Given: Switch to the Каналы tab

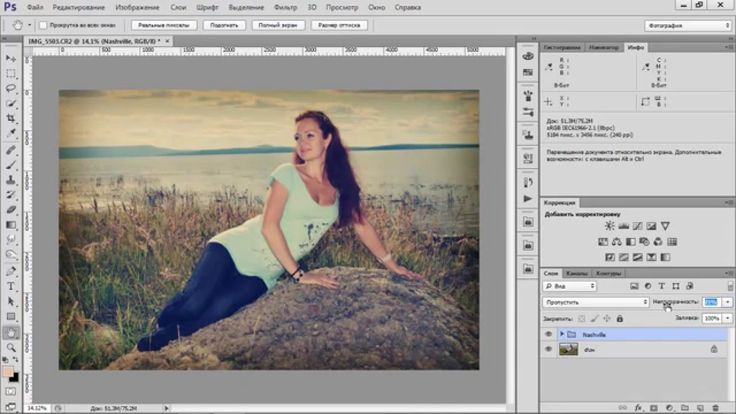Looking at the screenshot, I should tap(577, 273).
